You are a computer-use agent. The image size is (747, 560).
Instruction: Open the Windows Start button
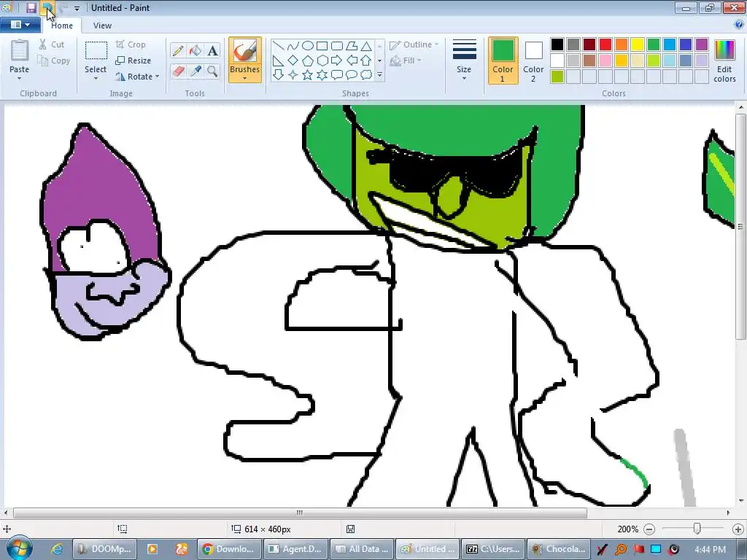(x=18, y=548)
